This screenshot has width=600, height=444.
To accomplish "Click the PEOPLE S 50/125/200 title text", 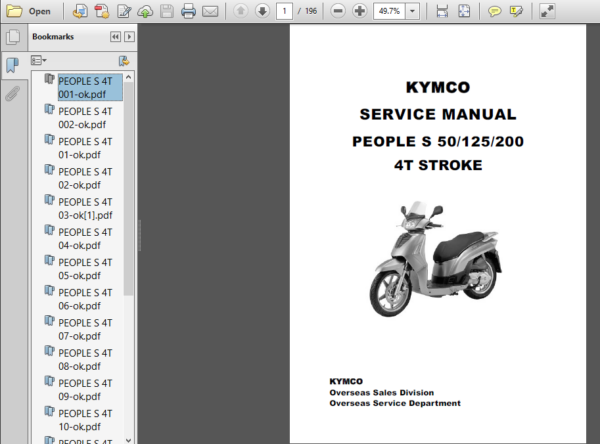I will pos(438,142).
